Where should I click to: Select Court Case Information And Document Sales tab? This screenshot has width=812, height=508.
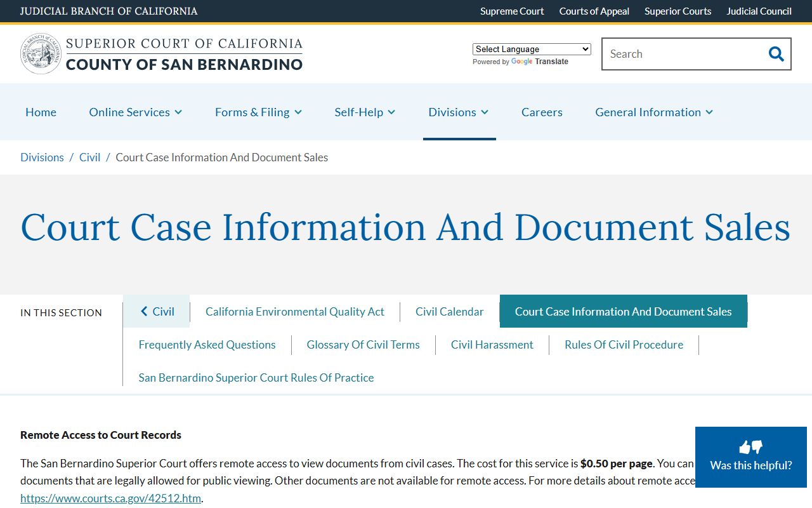coord(624,311)
